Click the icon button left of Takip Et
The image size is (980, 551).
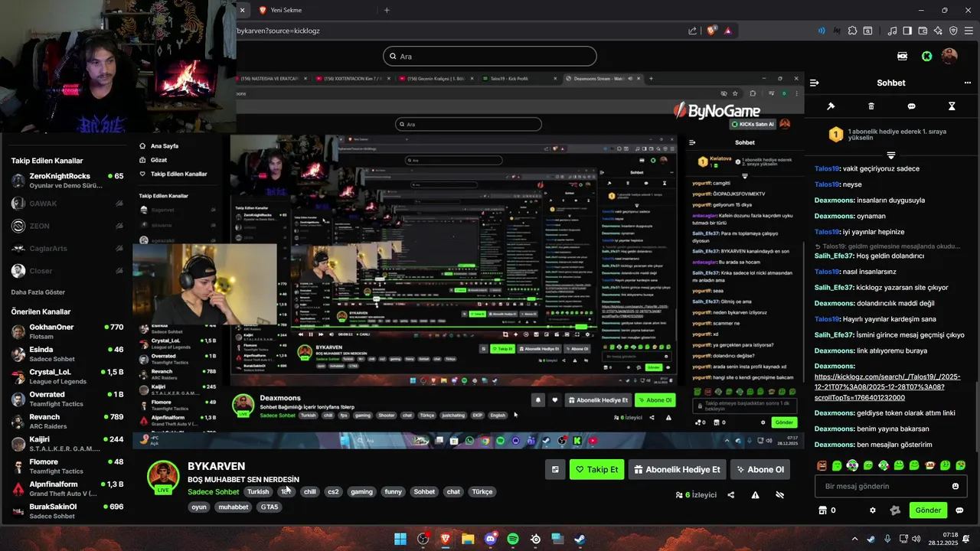coord(555,470)
